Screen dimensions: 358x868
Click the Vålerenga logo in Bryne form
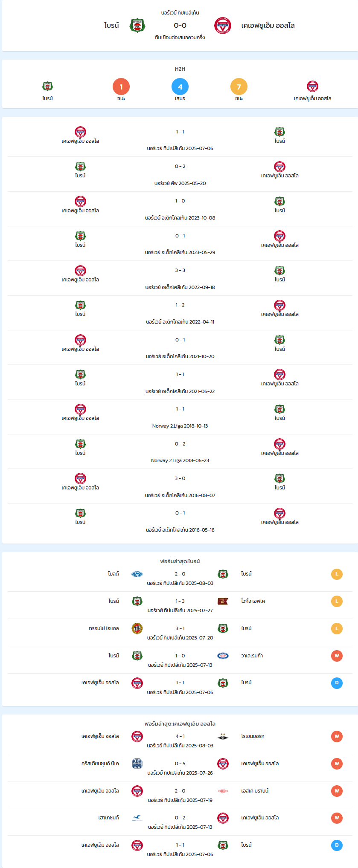[x=223, y=656]
